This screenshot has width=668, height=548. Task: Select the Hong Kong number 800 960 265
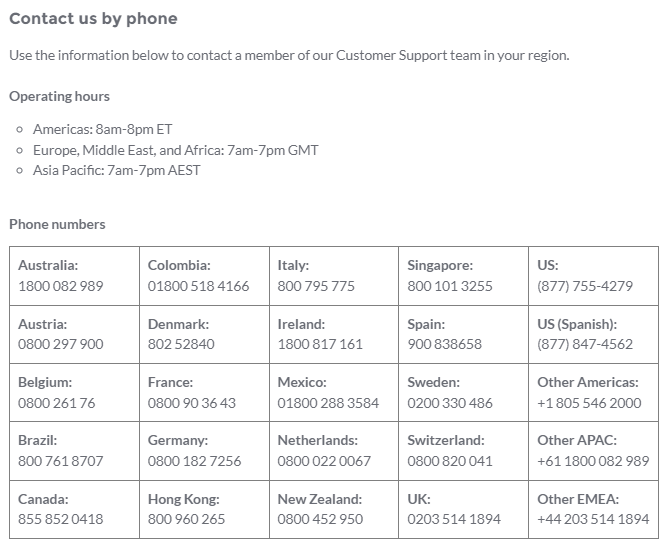(x=186, y=519)
